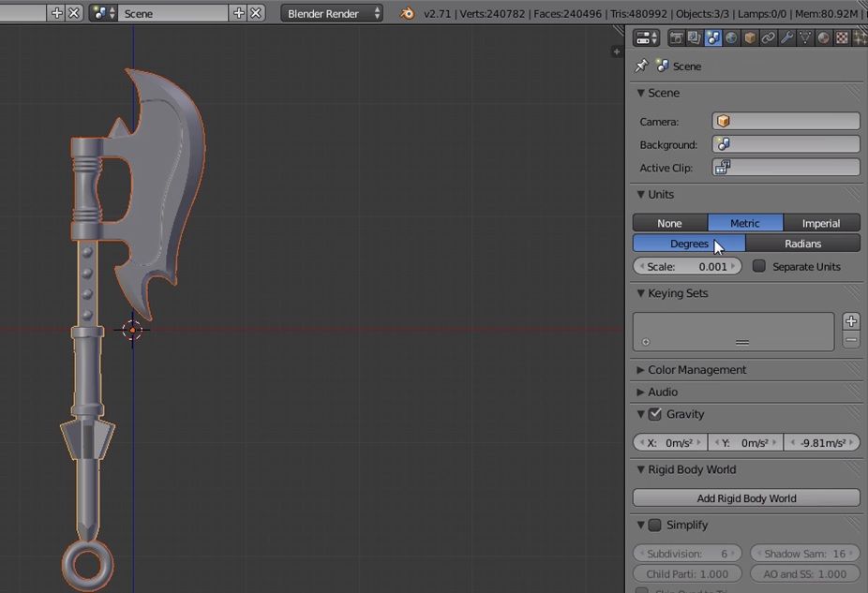Click the Scene label beside the pin
The height and width of the screenshot is (593, 868).
click(687, 67)
